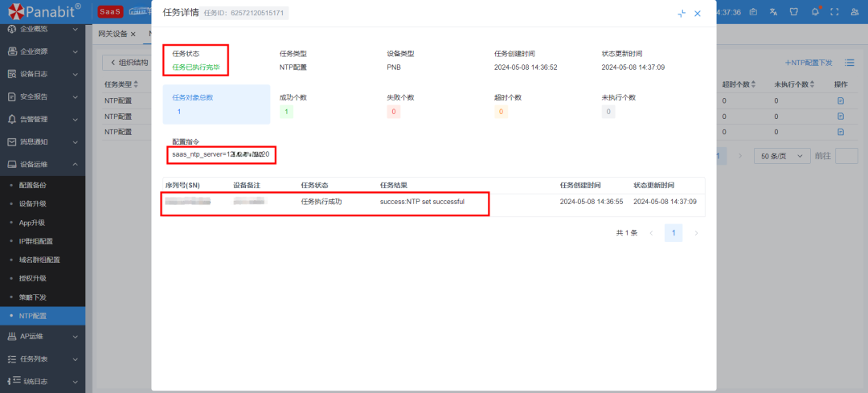Image resolution: width=868 pixels, height=393 pixels.
Task: Click the 告警管理 bell icon
Action: [x=11, y=119]
